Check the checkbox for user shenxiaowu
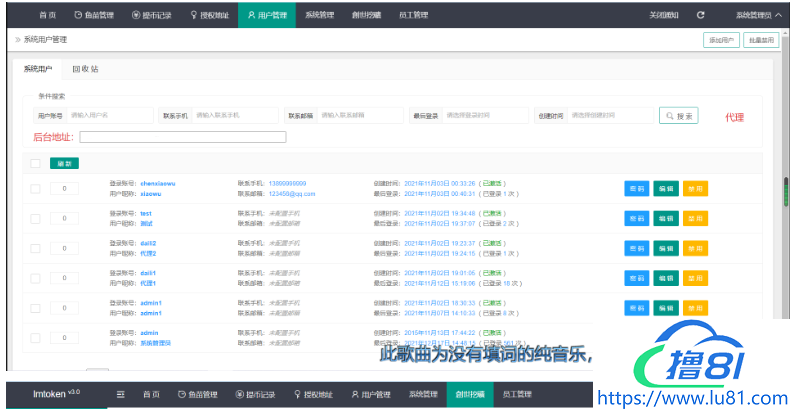This screenshot has height=409, width=793. click(x=36, y=189)
